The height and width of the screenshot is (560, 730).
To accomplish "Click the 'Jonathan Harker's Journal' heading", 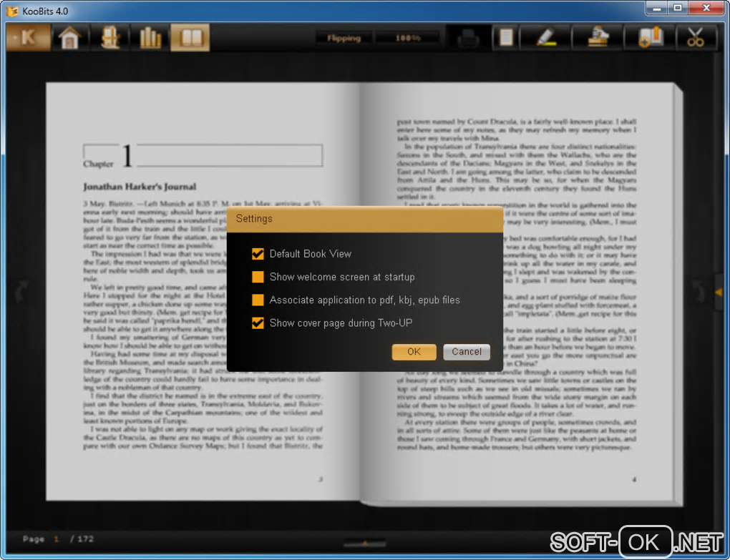I will tap(140, 187).
